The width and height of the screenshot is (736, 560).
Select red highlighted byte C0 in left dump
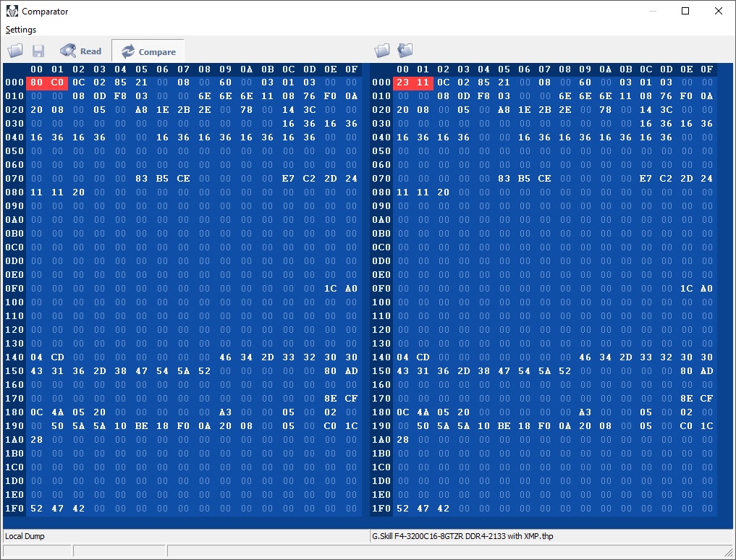pos(58,82)
